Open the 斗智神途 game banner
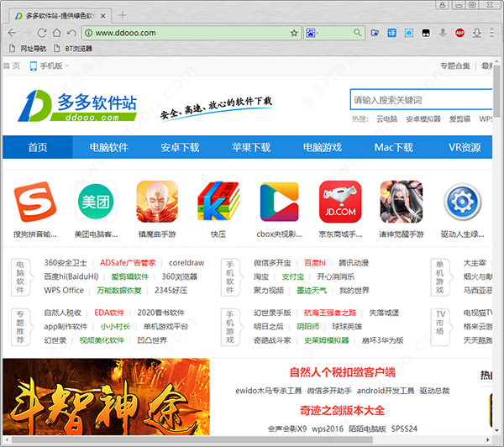 (107, 397)
